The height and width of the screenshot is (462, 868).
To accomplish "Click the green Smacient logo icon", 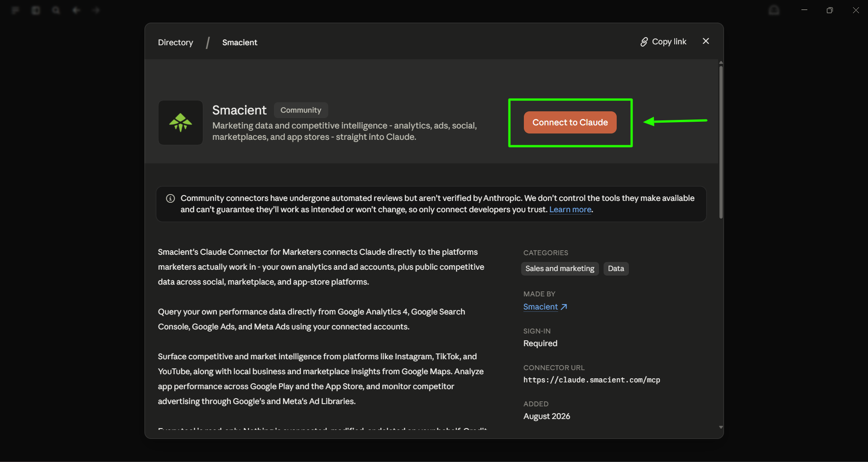I will 181,123.
